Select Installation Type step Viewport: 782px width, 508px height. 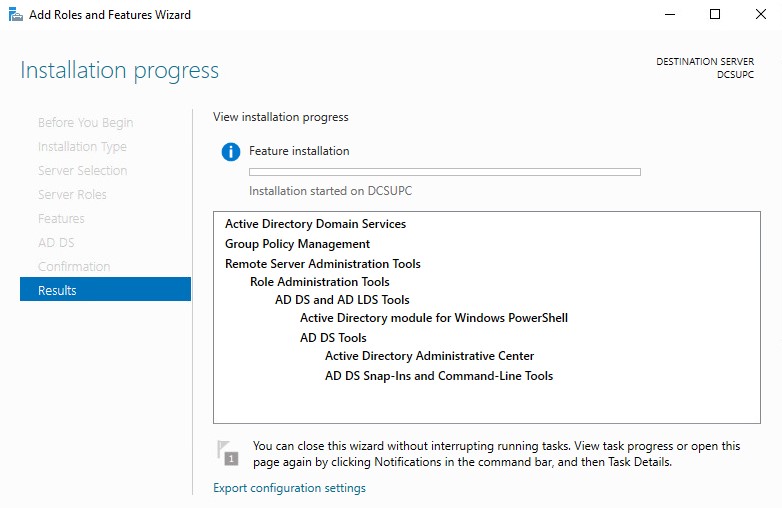coord(82,147)
